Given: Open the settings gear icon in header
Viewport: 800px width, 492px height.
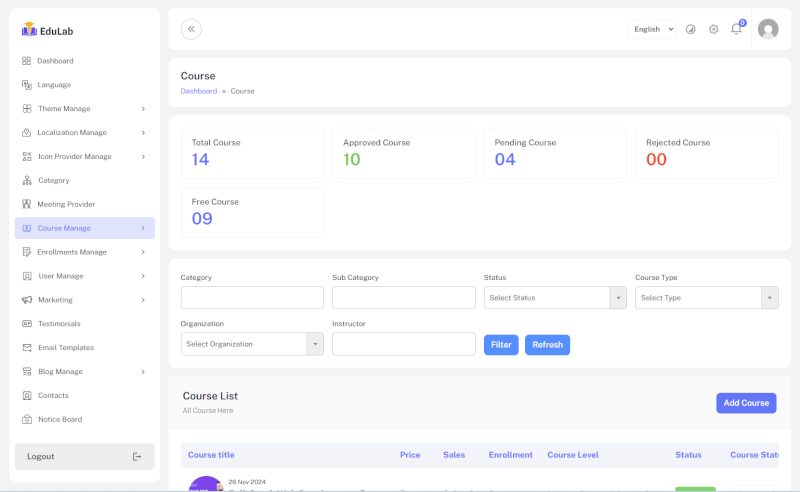Looking at the screenshot, I should coord(714,29).
